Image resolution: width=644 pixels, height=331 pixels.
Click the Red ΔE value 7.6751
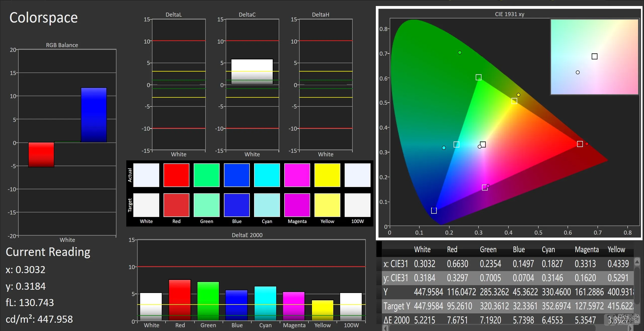457,320
